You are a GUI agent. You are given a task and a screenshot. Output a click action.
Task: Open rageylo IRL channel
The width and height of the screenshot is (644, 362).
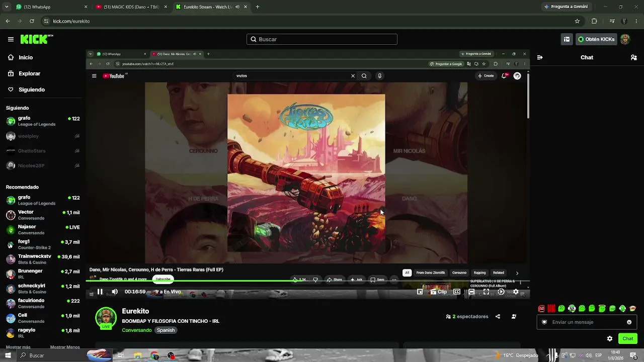click(x=43, y=333)
